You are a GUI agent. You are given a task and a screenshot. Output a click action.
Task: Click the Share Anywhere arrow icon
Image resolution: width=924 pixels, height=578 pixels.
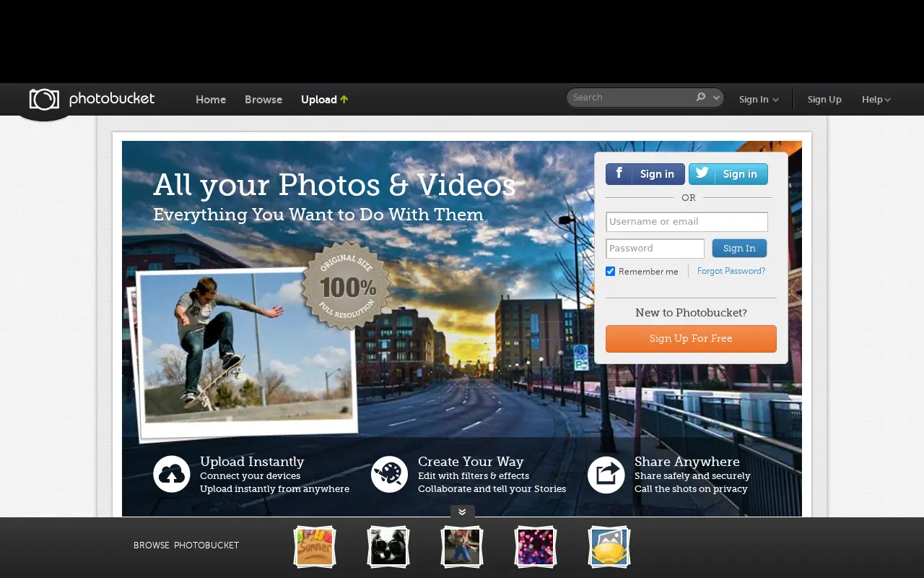(606, 475)
